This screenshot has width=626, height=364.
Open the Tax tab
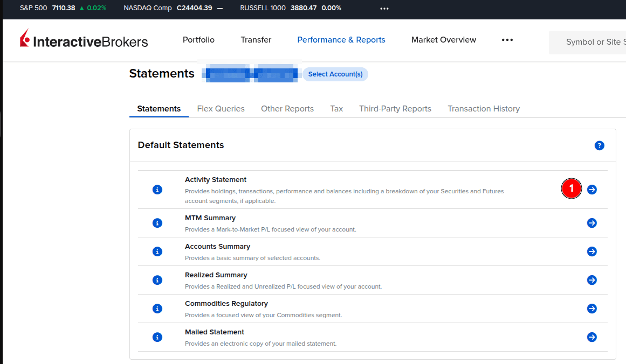coord(336,109)
